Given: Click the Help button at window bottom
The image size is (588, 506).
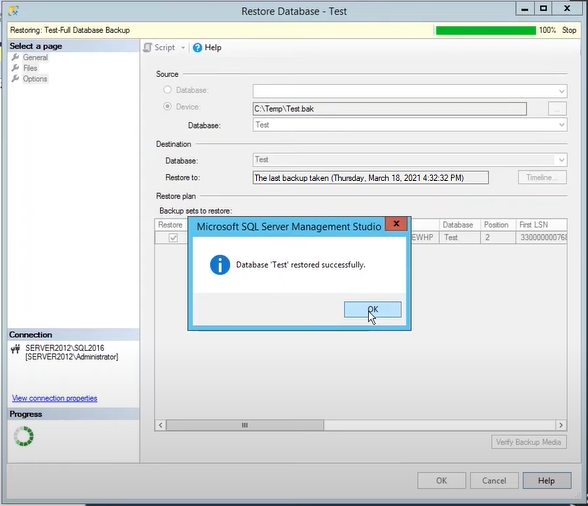Looking at the screenshot, I should point(547,480).
